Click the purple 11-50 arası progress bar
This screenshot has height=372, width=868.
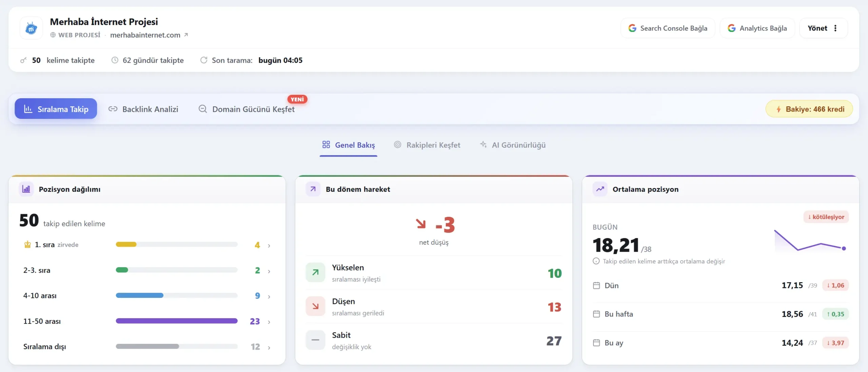pyautogui.click(x=177, y=321)
